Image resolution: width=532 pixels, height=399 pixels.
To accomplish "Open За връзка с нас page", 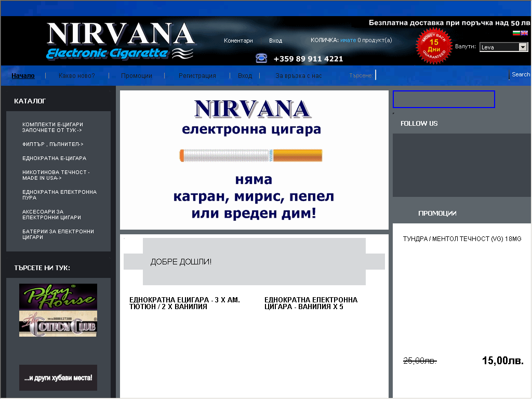I will [299, 76].
